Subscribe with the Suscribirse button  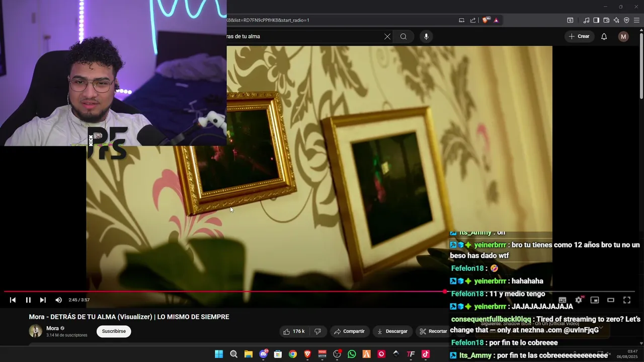pos(114,331)
